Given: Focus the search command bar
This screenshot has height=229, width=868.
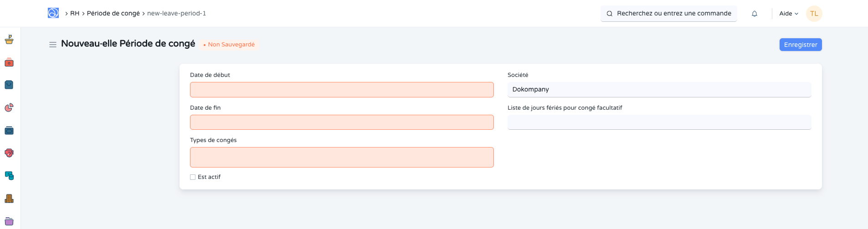Looking at the screenshot, I should point(669,14).
